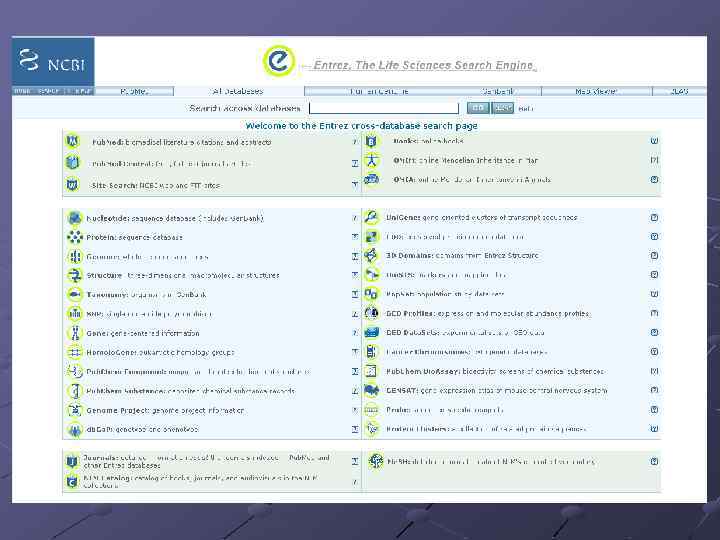This screenshot has width=720, height=540.
Task: Open the GenBank tab
Action: pyautogui.click(x=498, y=91)
